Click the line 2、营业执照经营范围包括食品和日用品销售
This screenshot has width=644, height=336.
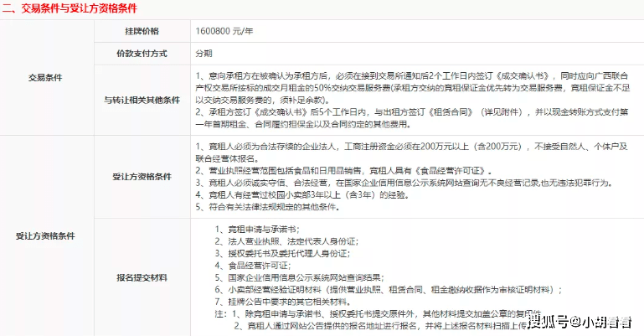click(343, 170)
